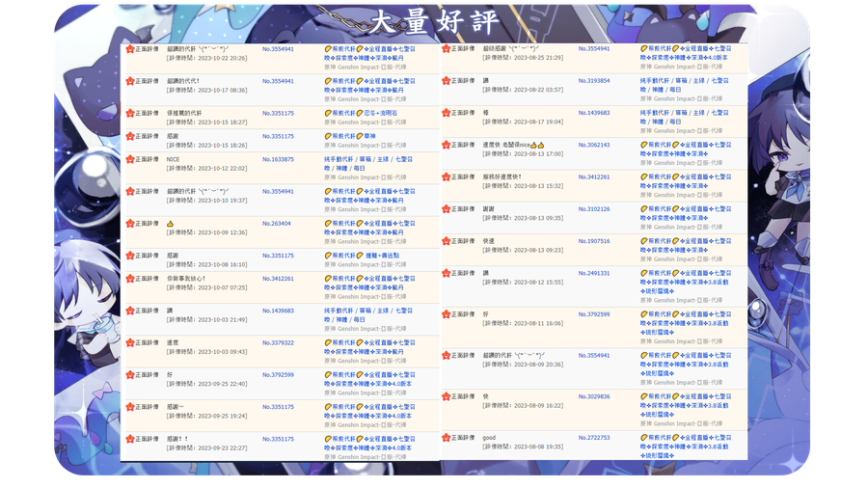868x488 pixels.
Task: Click the star icon of the 2023-09-25 19:24 review
Action: (x=130, y=407)
